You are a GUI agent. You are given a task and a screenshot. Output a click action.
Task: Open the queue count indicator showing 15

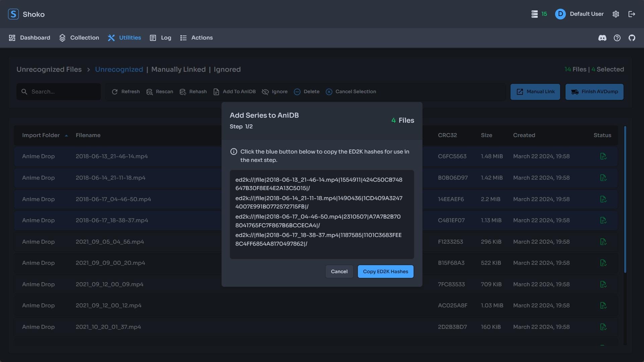pyautogui.click(x=539, y=14)
